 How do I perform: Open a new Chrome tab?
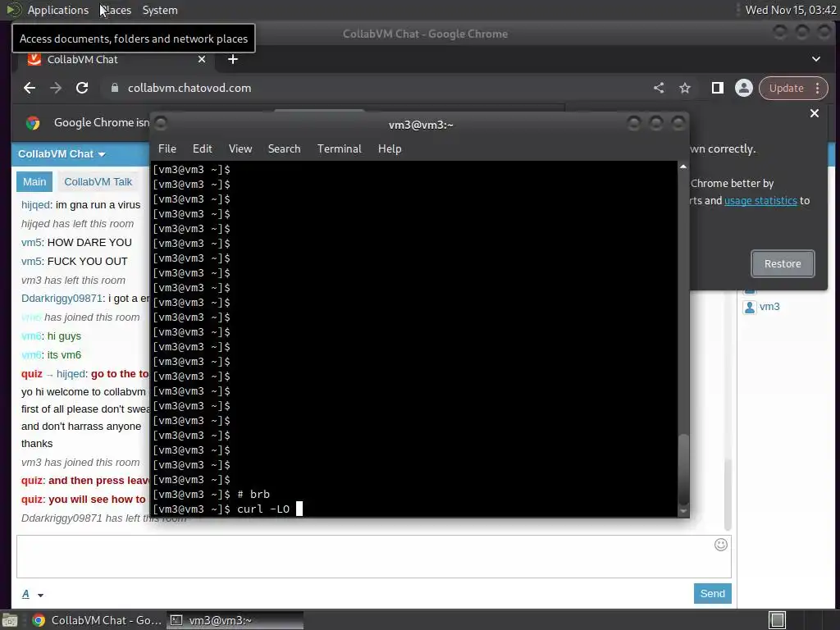click(x=232, y=59)
